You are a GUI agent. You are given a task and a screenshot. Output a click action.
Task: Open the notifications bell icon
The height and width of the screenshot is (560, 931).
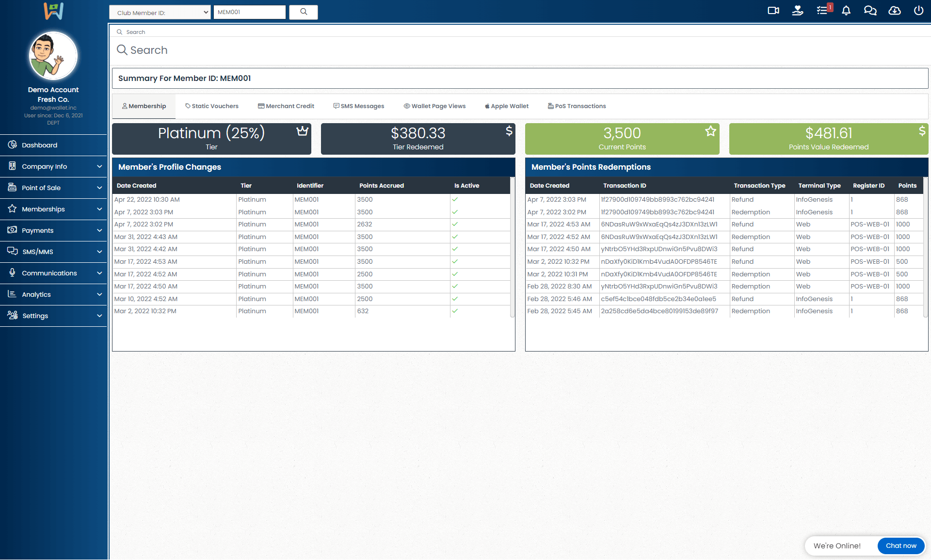pyautogui.click(x=846, y=11)
